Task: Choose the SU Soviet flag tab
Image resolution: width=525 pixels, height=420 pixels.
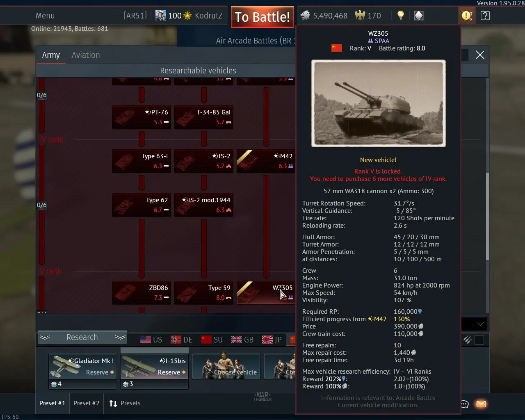Action: pos(212,340)
